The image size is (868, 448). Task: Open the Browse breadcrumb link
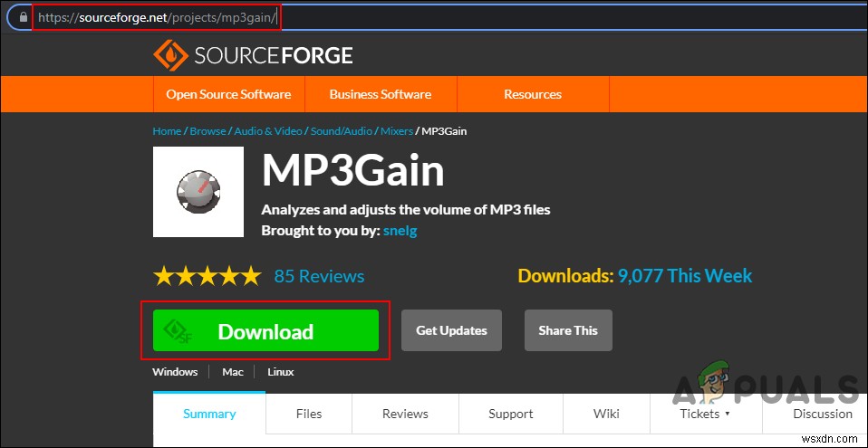pyautogui.click(x=207, y=131)
